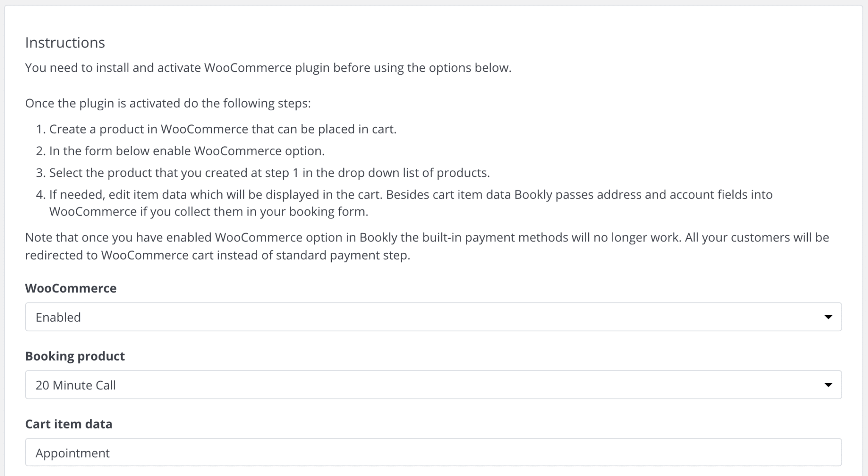Select the Appointment text in the field
The height and width of the screenshot is (476, 868).
coord(72,453)
